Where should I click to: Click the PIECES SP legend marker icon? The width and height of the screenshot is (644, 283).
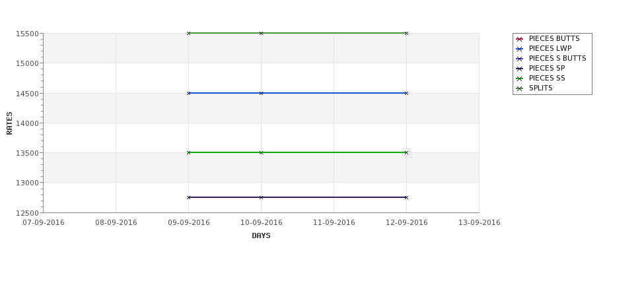click(520, 69)
